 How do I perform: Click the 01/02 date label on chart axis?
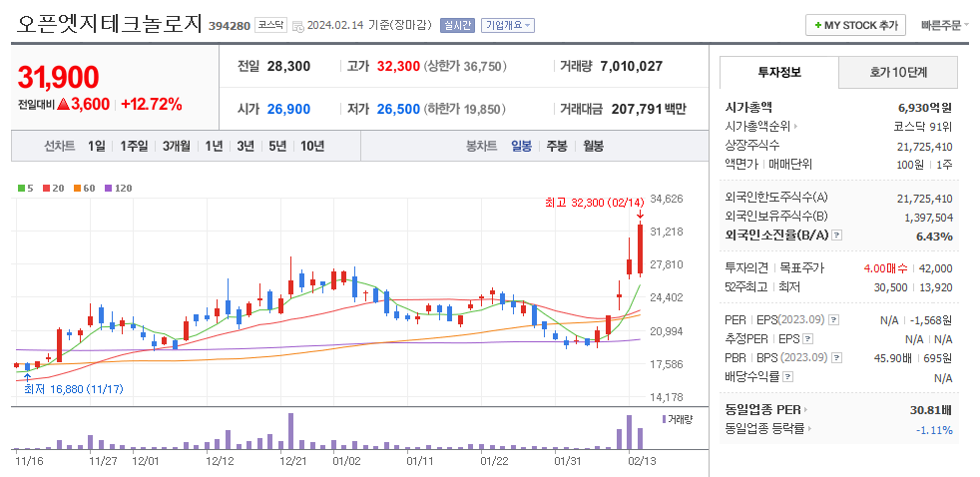click(347, 461)
